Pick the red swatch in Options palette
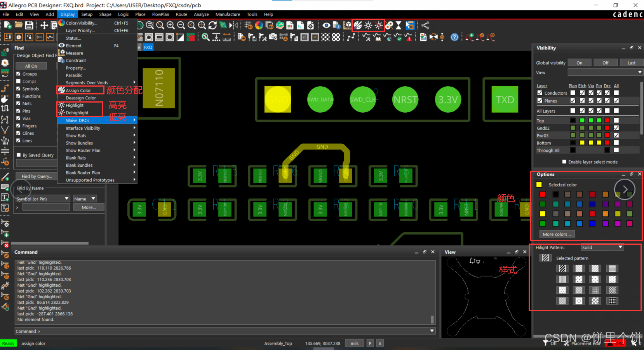 (x=543, y=194)
